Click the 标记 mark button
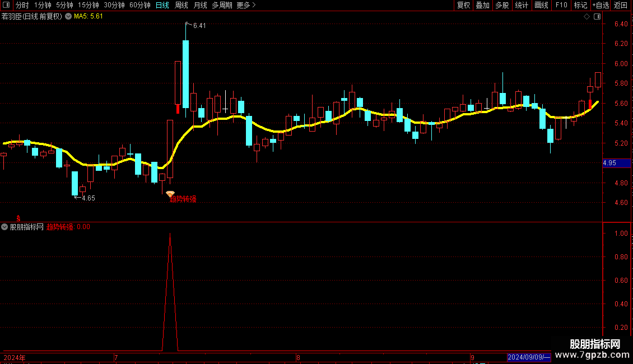The width and height of the screenshot is (633, 364). pos(580,5)
